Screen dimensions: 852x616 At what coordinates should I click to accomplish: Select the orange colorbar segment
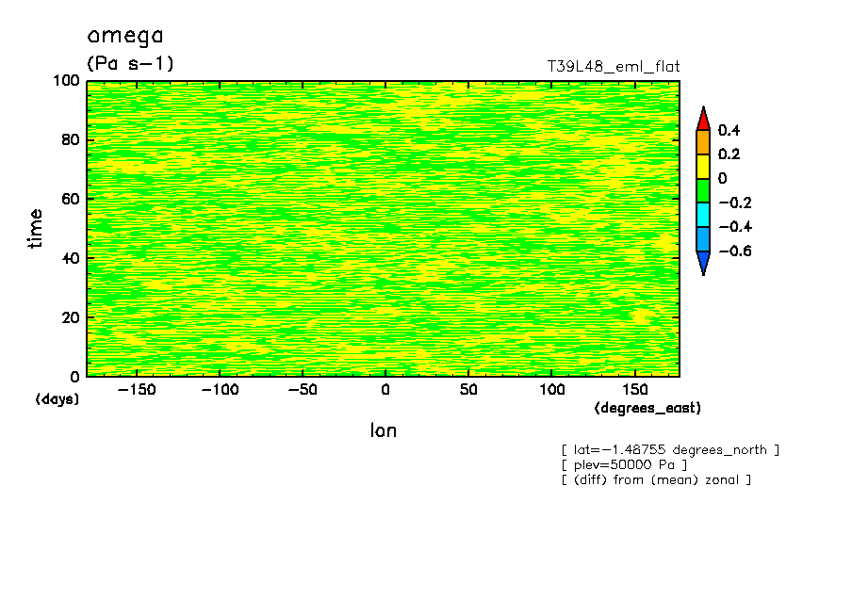point(702,142)
